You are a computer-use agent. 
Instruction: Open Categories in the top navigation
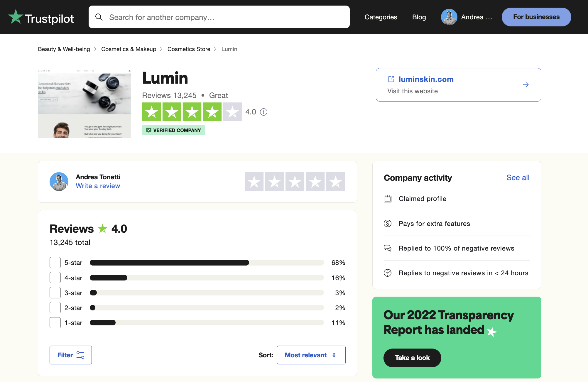point(381,17)
